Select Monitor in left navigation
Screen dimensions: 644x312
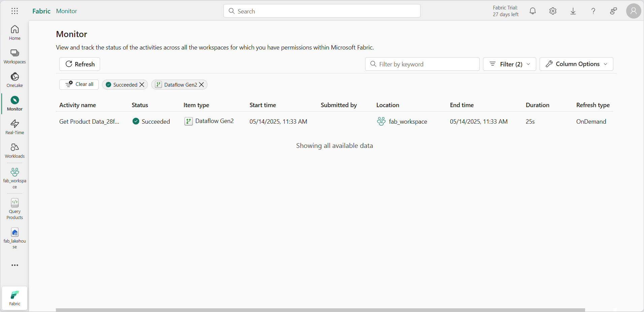pyautogui.click(x=14, y=103)
